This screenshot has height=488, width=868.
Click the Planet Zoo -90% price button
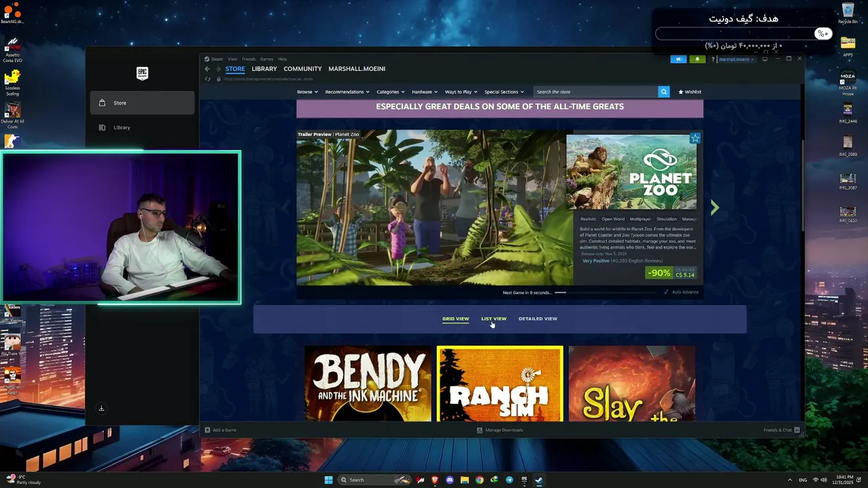[x=671, y=273]
